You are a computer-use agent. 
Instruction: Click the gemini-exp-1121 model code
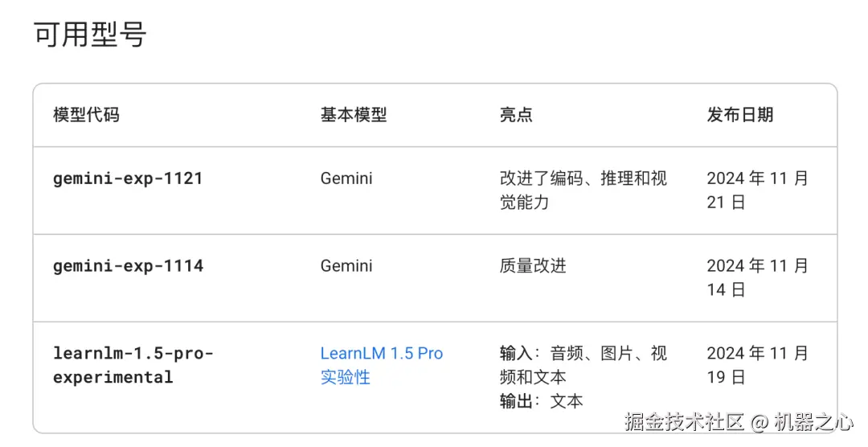[x=128, y=178]
